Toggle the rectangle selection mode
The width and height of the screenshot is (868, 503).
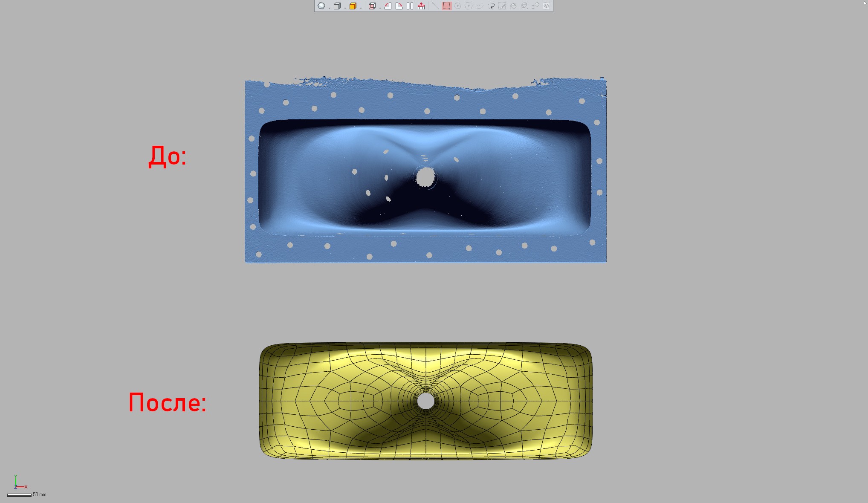(446, 6)
